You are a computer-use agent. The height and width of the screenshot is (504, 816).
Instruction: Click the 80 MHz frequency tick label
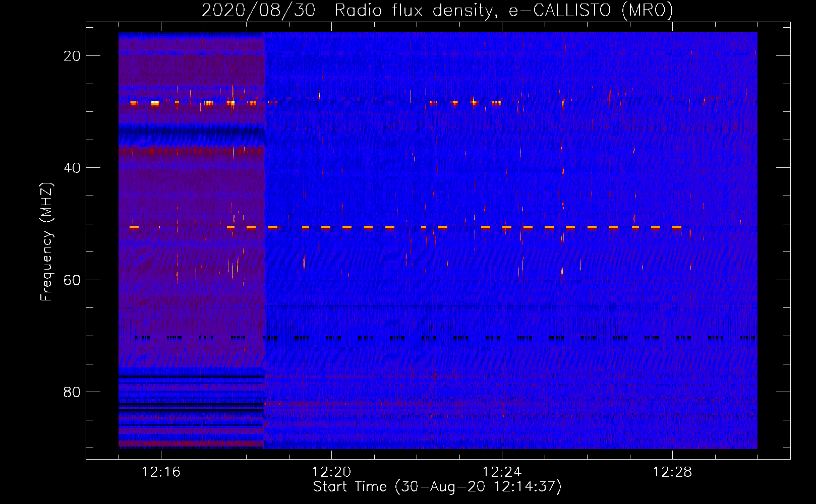72,392
